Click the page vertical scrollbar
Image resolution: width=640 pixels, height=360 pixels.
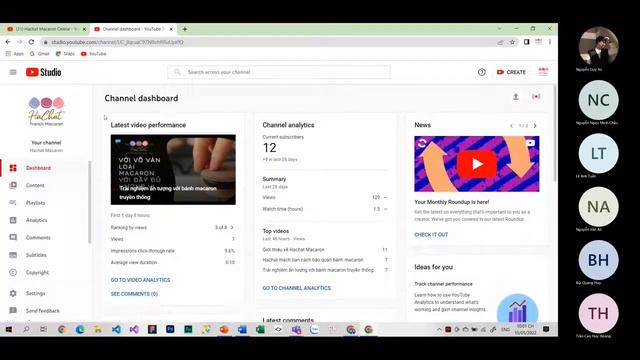tap(555, 133)
